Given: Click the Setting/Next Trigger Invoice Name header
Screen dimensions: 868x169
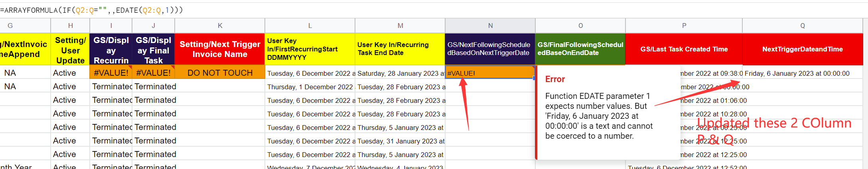Looking at the screenshot, I should click(220, 49).
